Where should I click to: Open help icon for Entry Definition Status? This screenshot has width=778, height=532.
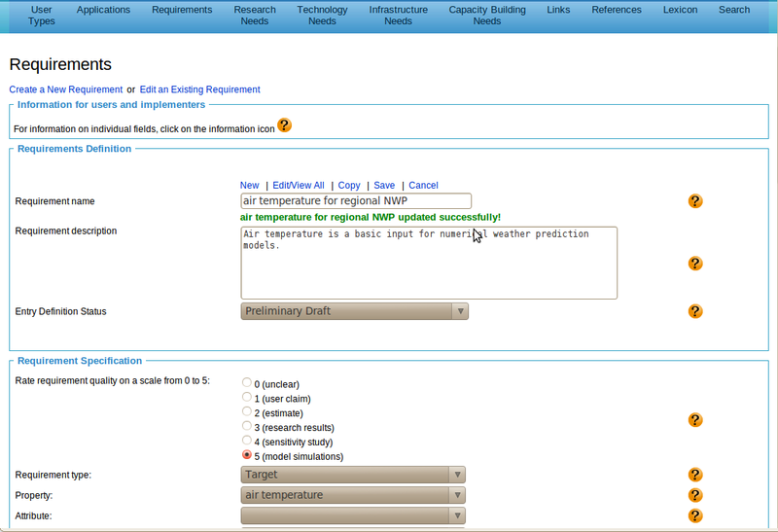click(x=694, y=311)
